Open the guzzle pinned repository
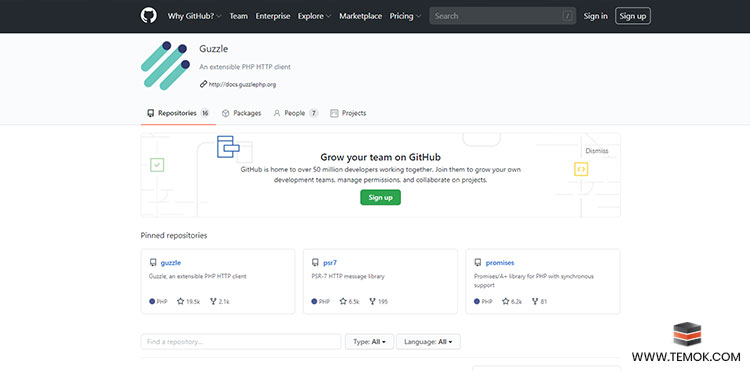 click(x=171, y=262)
